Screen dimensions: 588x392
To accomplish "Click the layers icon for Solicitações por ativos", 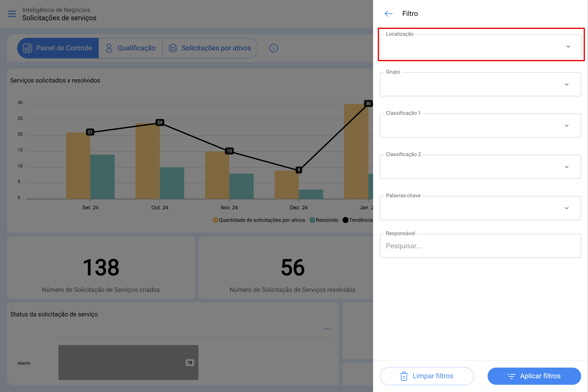I will click(x=173, y=48).
